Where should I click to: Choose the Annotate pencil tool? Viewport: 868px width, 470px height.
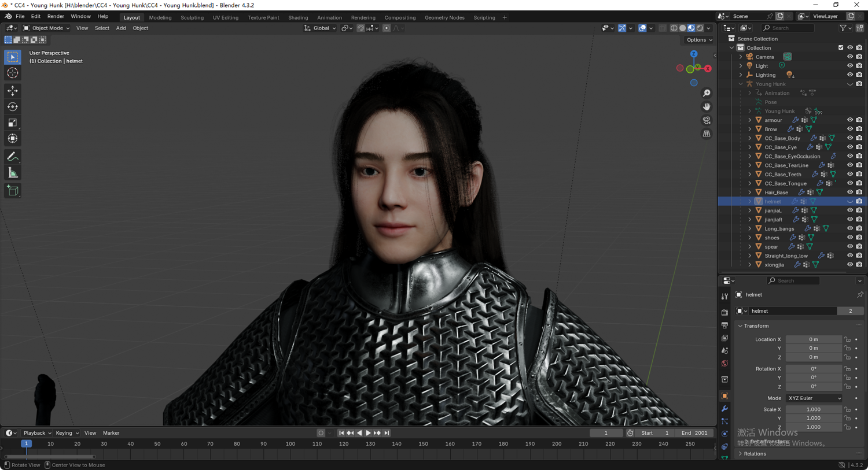pyautogui.click(x=13, y=157)
